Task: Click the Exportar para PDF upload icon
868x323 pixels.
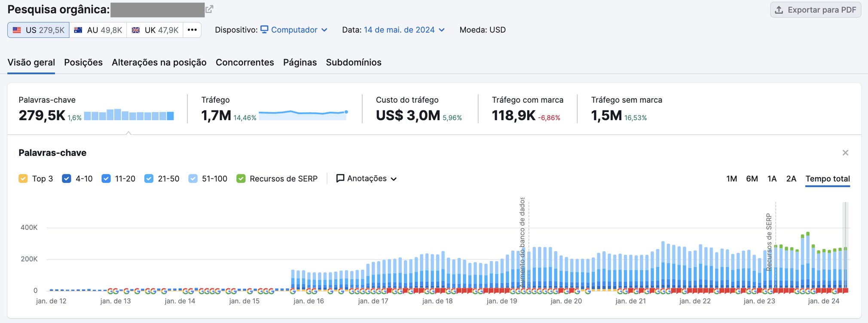Action: pyautogui.click(x=779, y=10)
